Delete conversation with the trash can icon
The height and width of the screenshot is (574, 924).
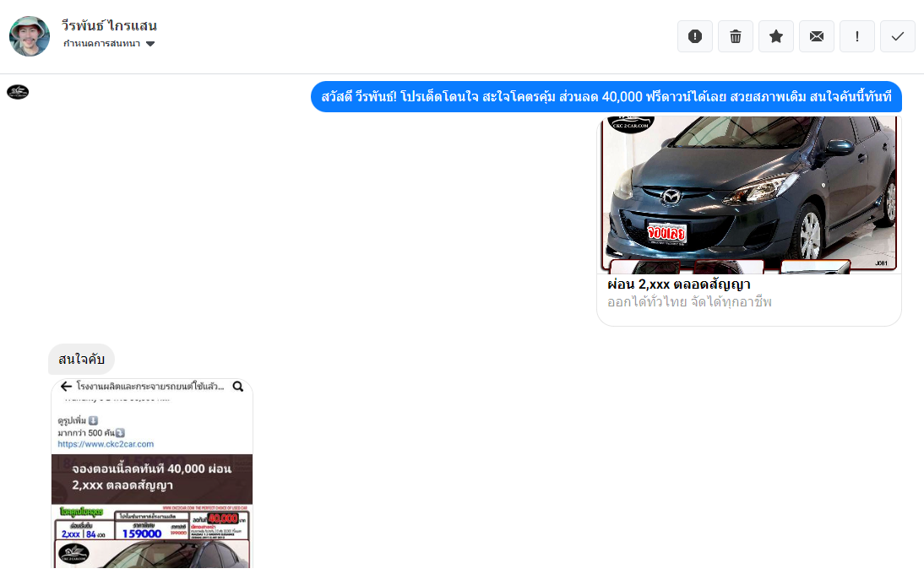tap(736, 36)
